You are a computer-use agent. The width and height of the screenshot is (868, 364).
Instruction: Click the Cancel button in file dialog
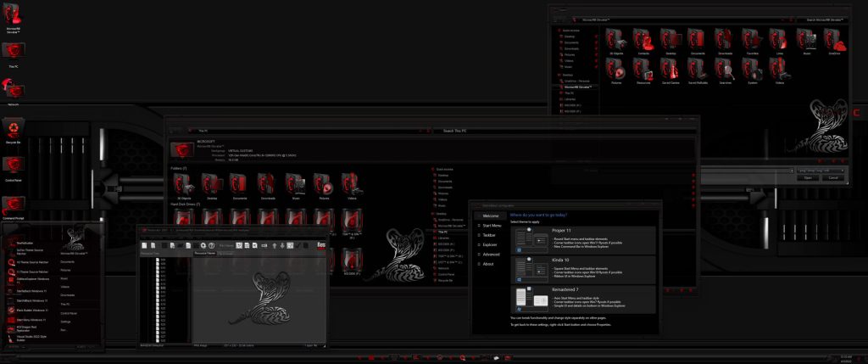point(833,178)
